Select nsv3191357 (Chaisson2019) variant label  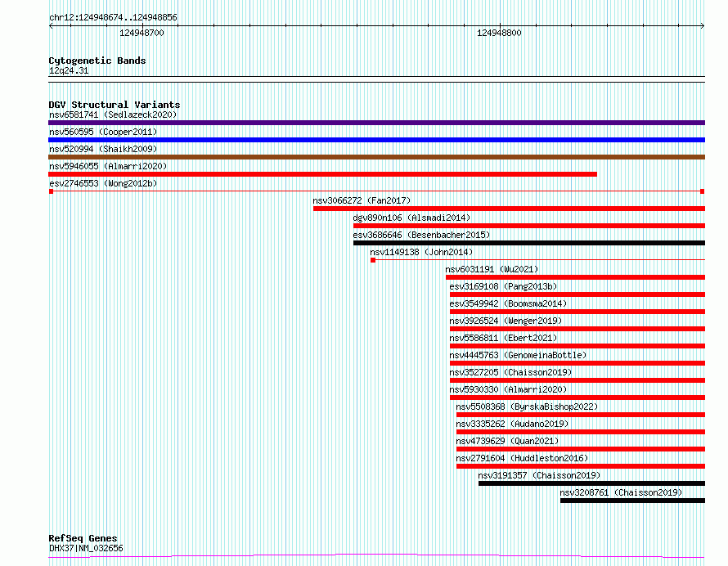(x=539, y=475)
